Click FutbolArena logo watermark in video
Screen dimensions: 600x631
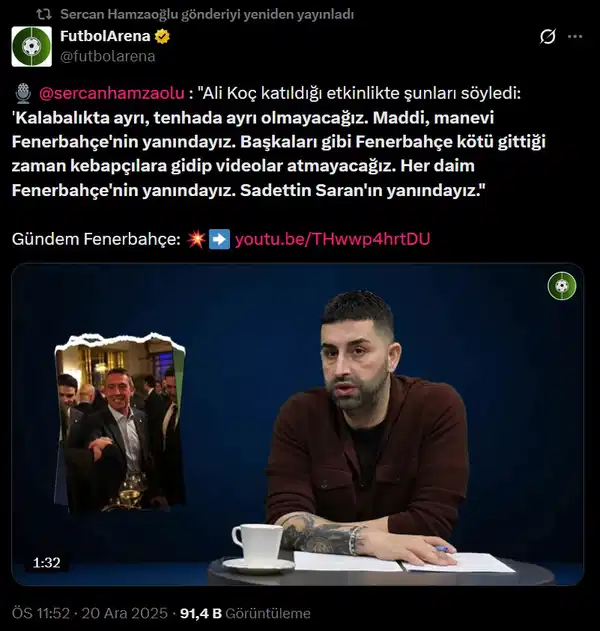(x=562, y=286)
